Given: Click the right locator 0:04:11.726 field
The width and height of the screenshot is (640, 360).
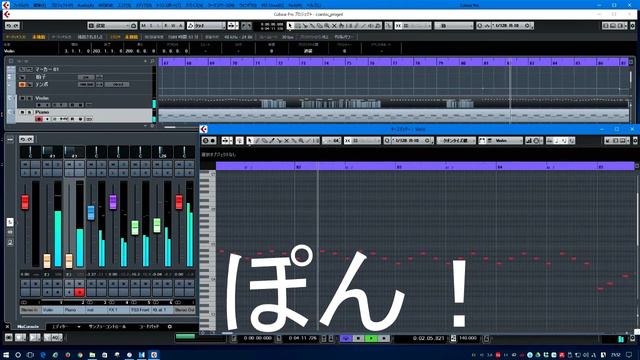Looking at the screenshot, I should coord(302,338).
